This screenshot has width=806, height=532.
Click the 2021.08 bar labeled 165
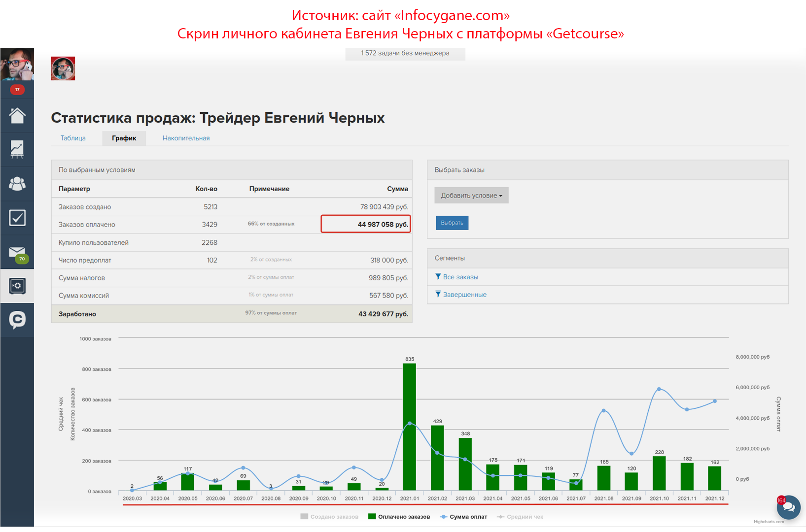(604, 478)
